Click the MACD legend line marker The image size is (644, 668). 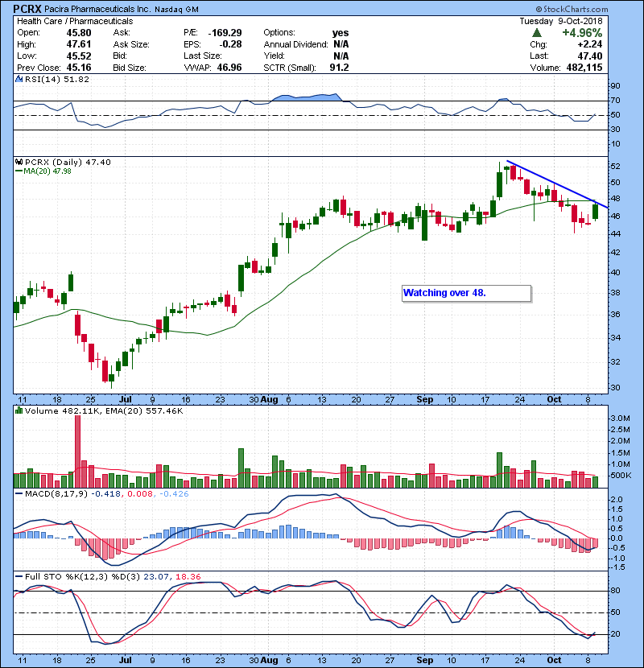[x=19, y=494]
